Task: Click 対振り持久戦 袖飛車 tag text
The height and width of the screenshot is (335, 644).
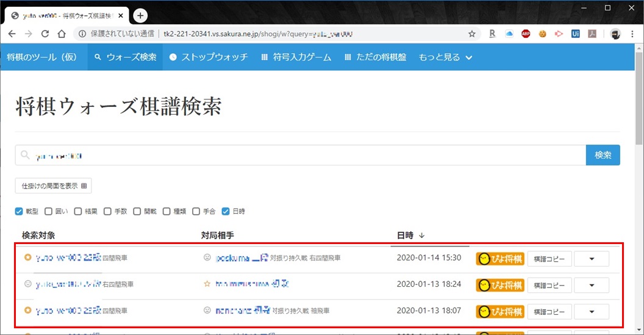Action: pyautogui.click(x=301, y=311)
